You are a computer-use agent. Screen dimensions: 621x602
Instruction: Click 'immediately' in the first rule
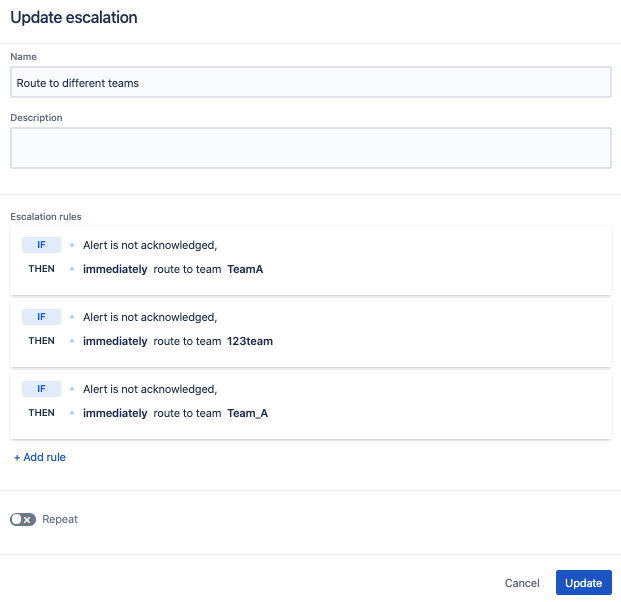(115, 269)
